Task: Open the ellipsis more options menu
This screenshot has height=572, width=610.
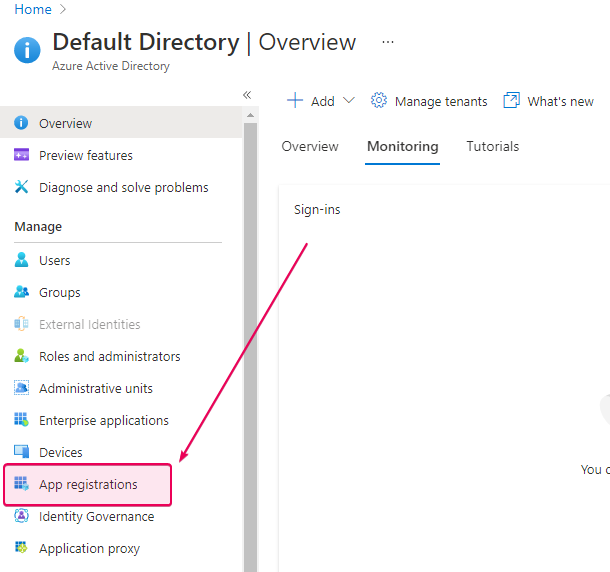Action: [387, 42]
